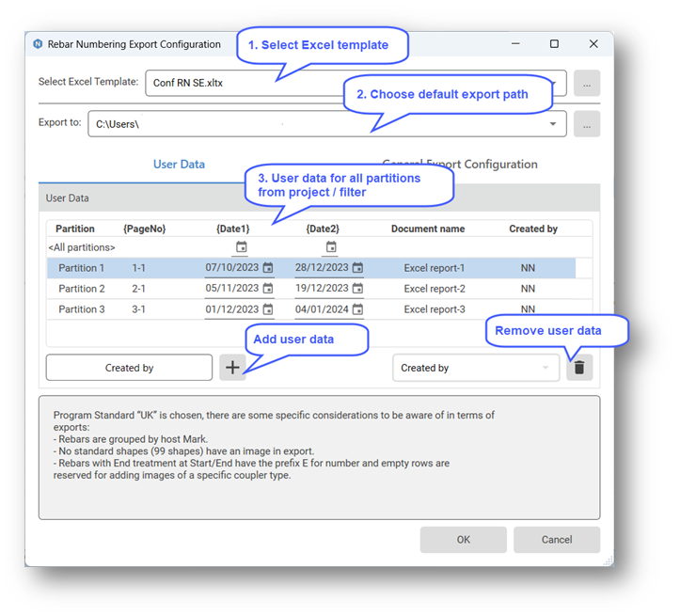This screenshot has height=616, width=680.
Task: Select the Partition 3 row
Action: pyautogui.click(x=319, y=309)
